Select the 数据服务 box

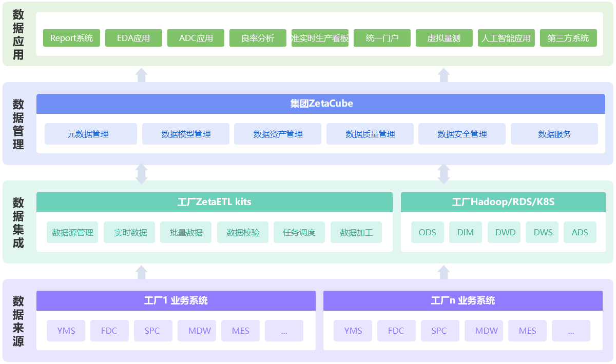pyautogui.click(x=554, y=134)
